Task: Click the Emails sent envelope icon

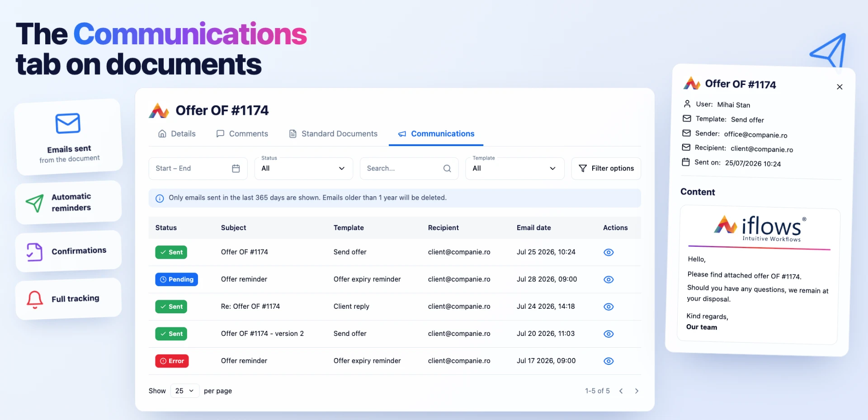Action: click(68, 123)
